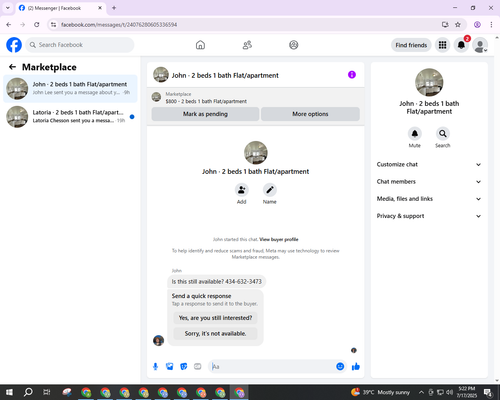Open notifications bell with badge
500x400 pixels.
tap(461, 45)
